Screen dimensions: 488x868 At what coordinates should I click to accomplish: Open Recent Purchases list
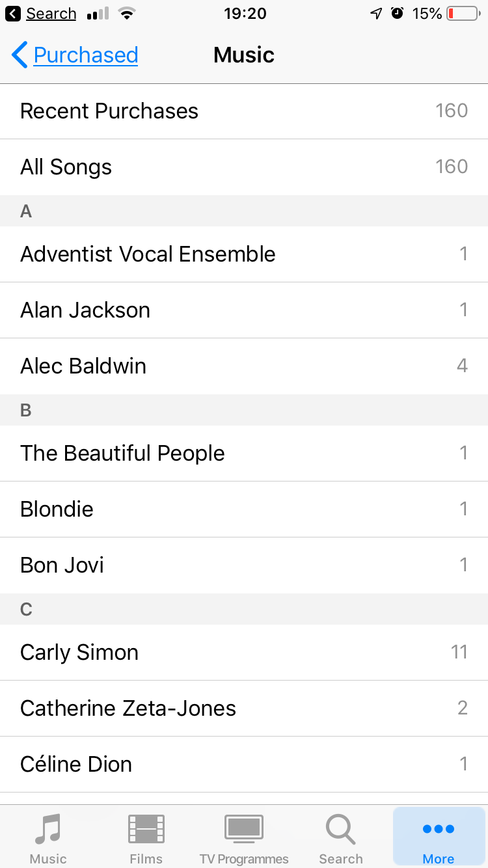pos(244,111)
